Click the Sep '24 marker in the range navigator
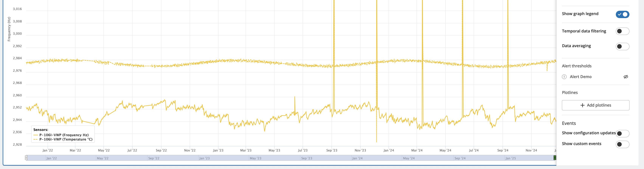Image resolution: width=644 pixels, height=169 pixels. click(460, 158)
